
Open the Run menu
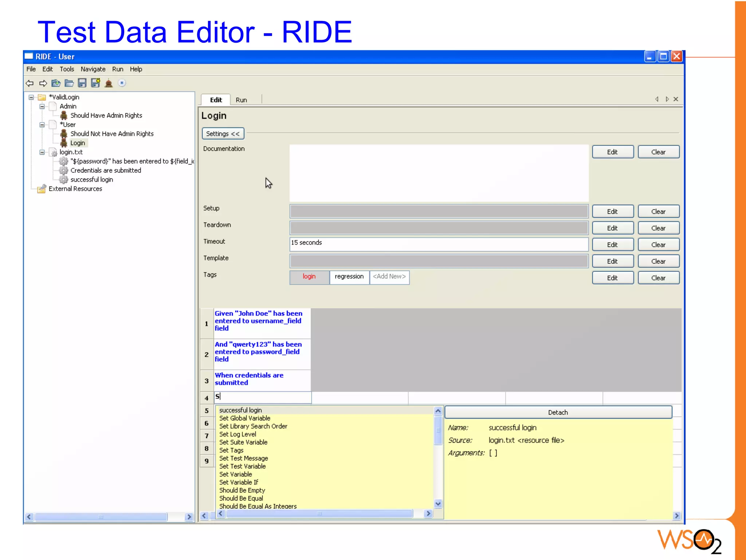[x=118, y=69]
